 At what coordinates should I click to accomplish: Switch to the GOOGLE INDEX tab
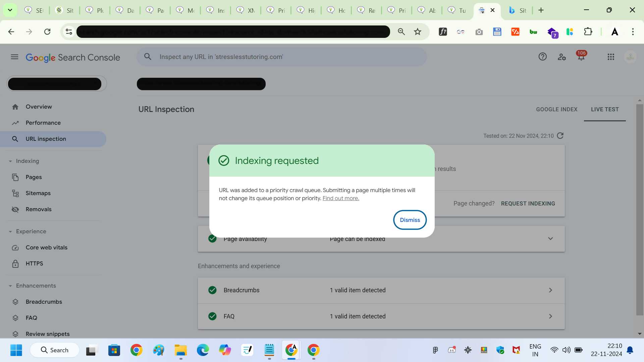556,109
